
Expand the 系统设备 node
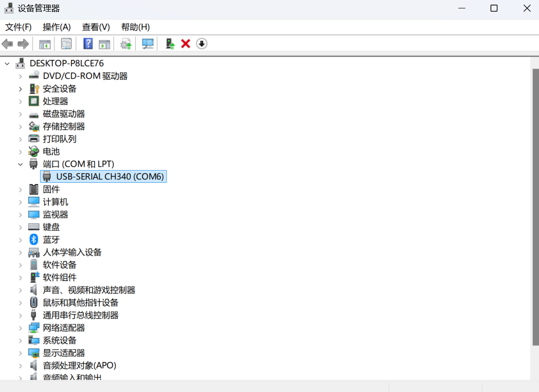20,340
